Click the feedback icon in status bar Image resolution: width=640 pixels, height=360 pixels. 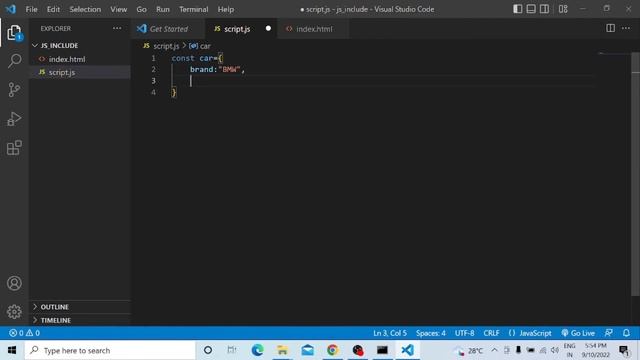pyautogui.click(x=609, y=333)
